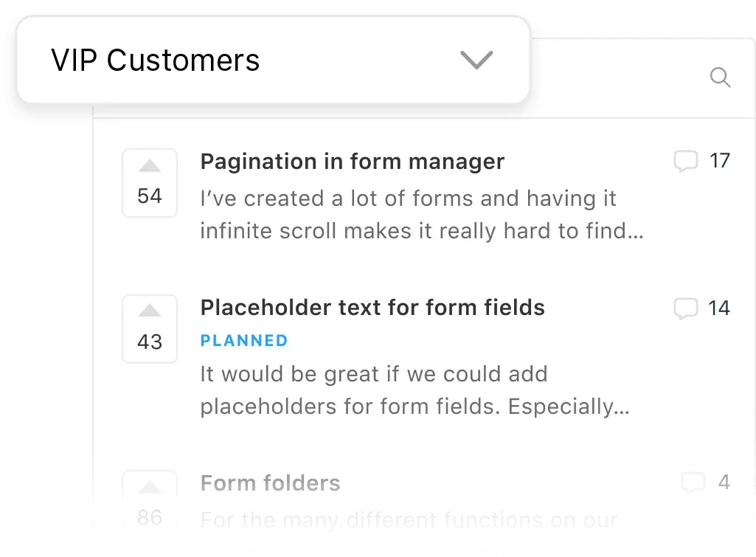
Task: Open comments on Pagination in form manager
Action: 686,161
